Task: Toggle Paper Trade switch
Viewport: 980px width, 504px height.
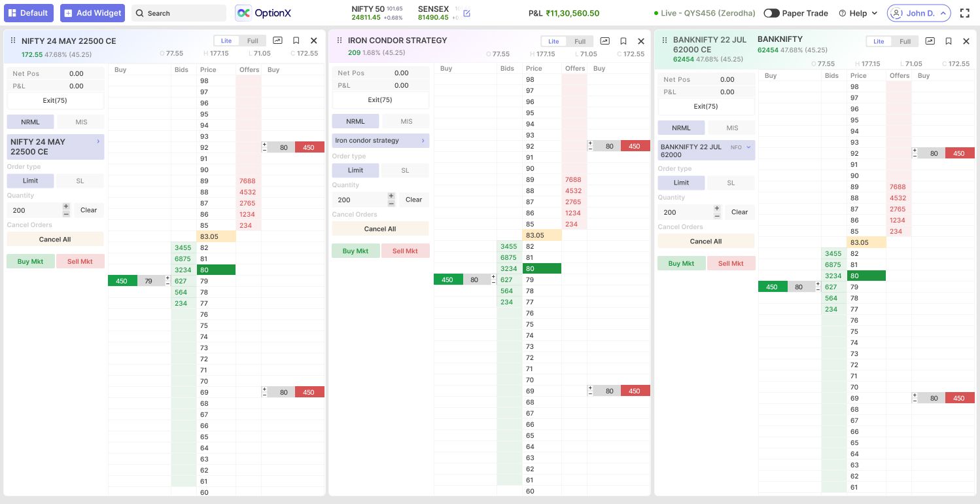Action: [x=771, y=13]
